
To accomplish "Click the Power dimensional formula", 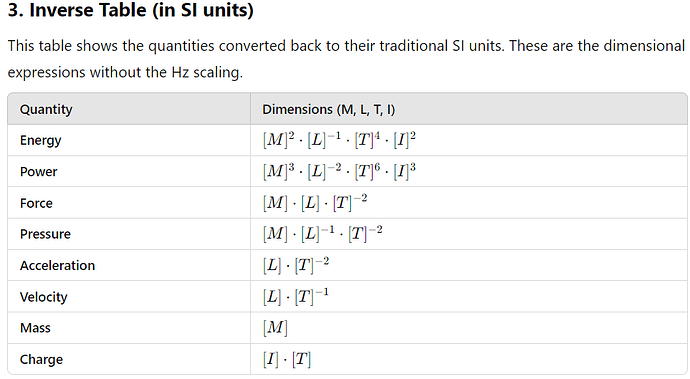I will pyautogui.click(x=339, y=171).
